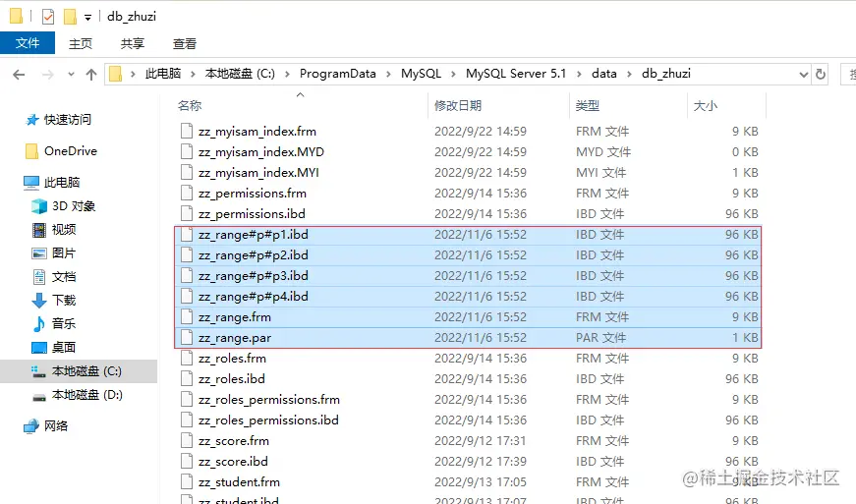Open 音乐 folder in sidebar
Screen dimensions: 856x504
63,323
